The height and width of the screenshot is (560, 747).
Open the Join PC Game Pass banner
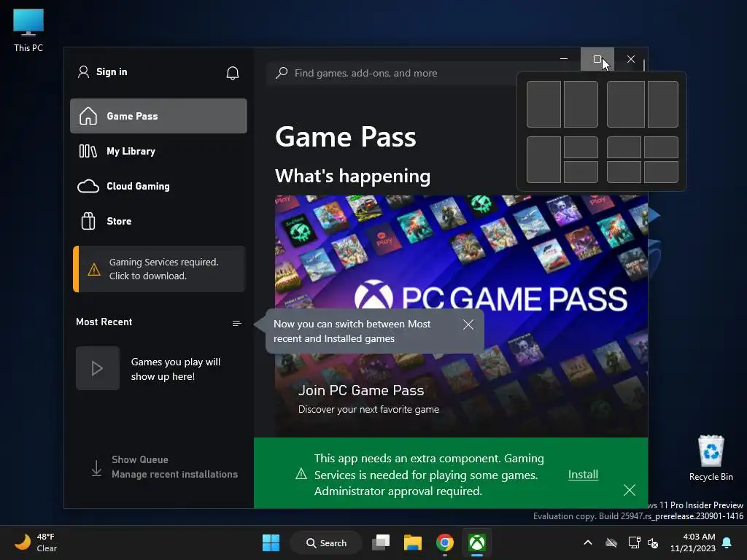461,316
